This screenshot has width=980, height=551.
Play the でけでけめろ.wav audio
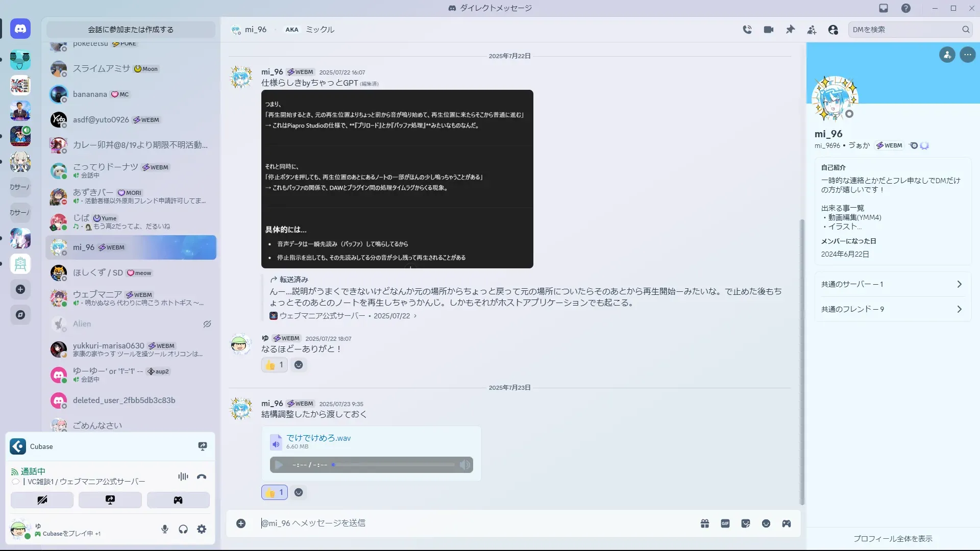[x=279, y=465]
